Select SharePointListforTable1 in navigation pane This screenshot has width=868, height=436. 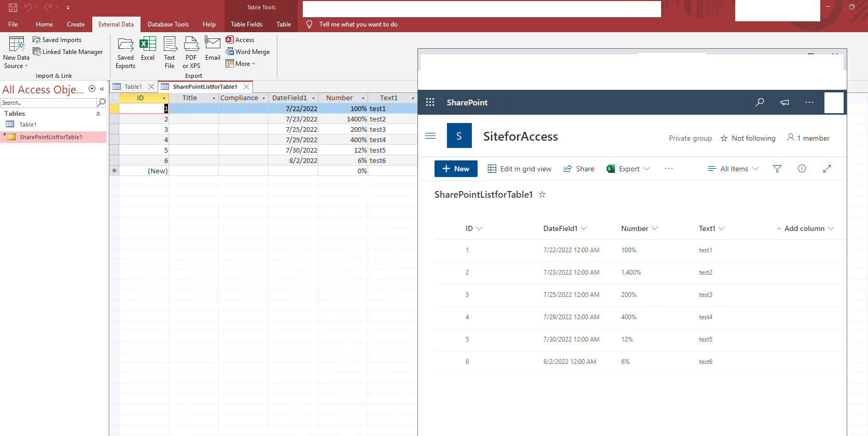click(51, 137)
